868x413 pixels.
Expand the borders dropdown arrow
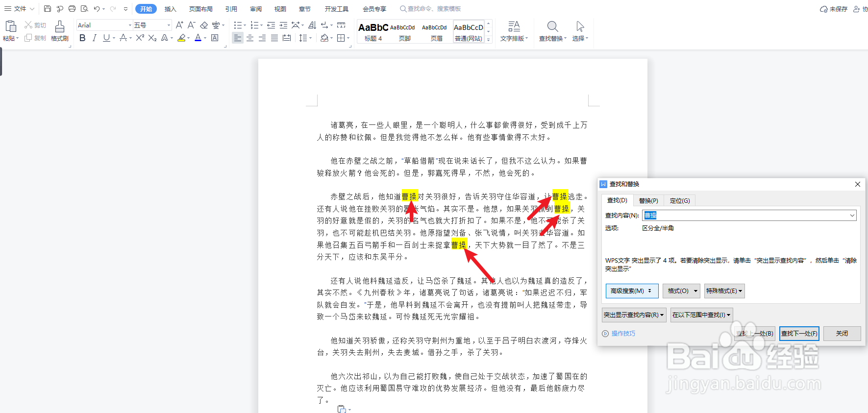click(x=348, y=38)
